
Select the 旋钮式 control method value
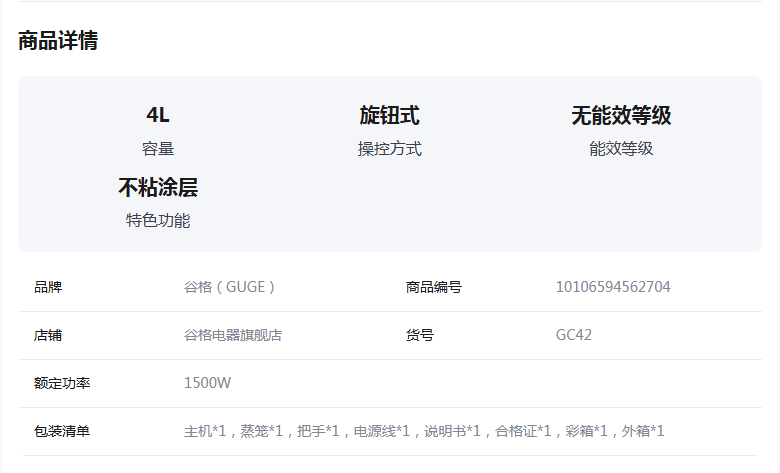point(390,115)
